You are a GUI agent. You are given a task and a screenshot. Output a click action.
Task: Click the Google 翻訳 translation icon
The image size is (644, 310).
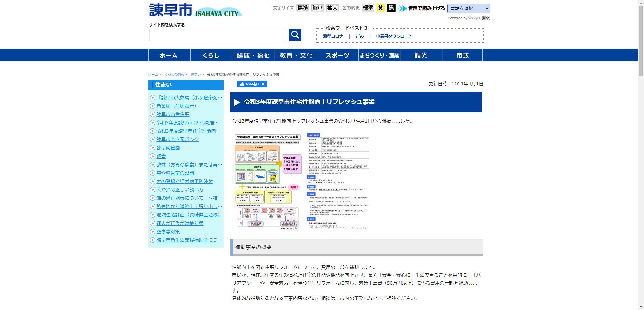coord(474,18)
